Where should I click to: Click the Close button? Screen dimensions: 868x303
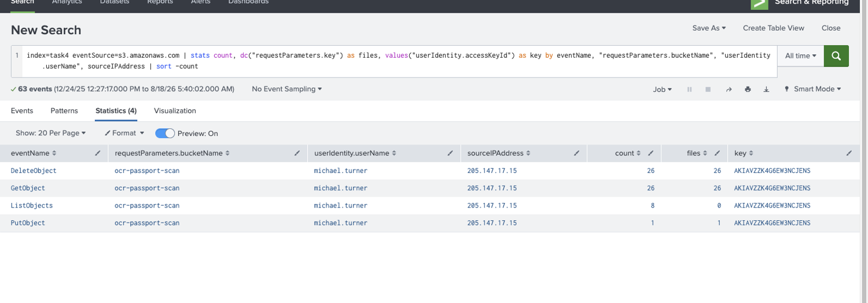pyautogui.click(x=831, y=28)
